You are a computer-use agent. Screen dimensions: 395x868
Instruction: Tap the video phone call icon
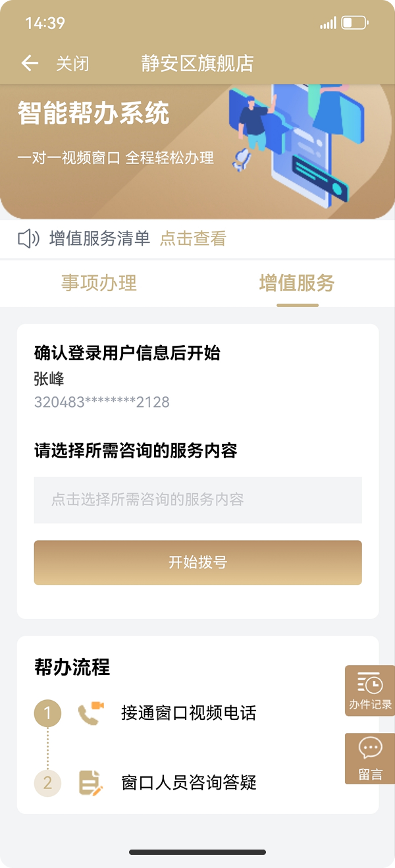coord(90,713)
